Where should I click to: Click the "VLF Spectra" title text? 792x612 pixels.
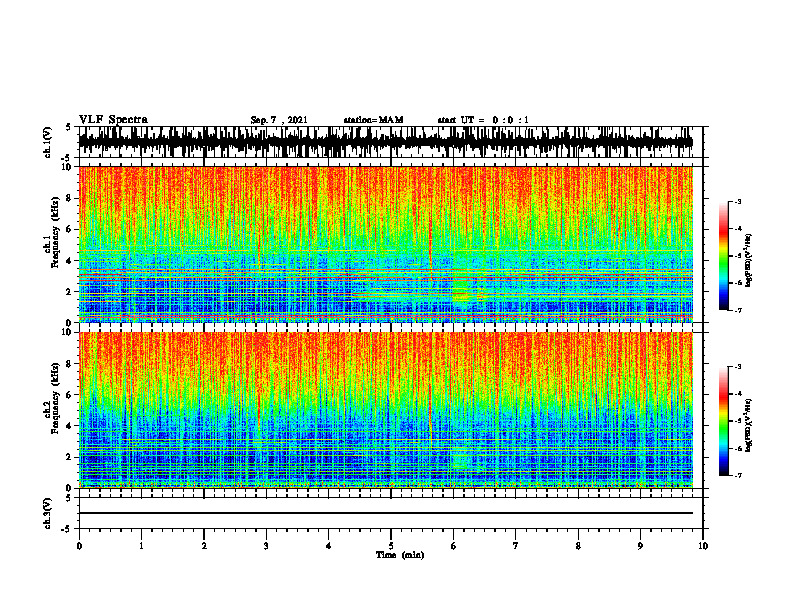113,120
